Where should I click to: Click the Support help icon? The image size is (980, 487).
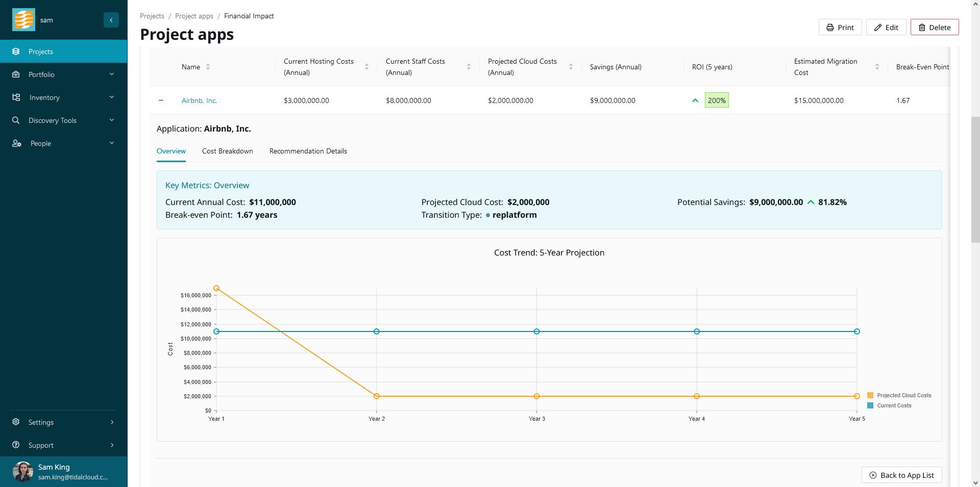(16, 445)
